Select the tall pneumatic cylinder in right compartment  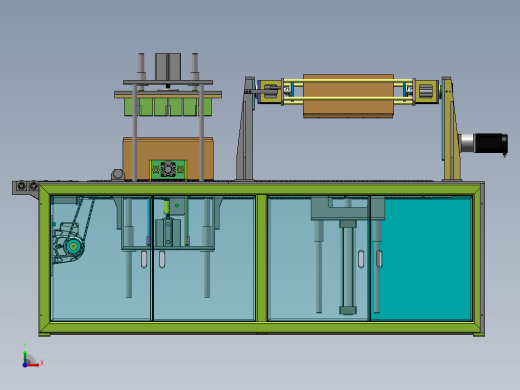pos(348,267)
